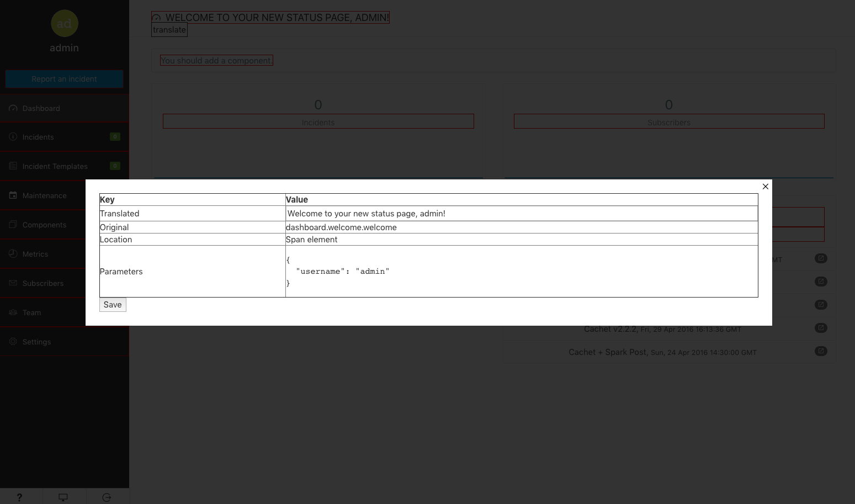
Task: Open status page via the monitor icon
Action: [x=63, y=497]
